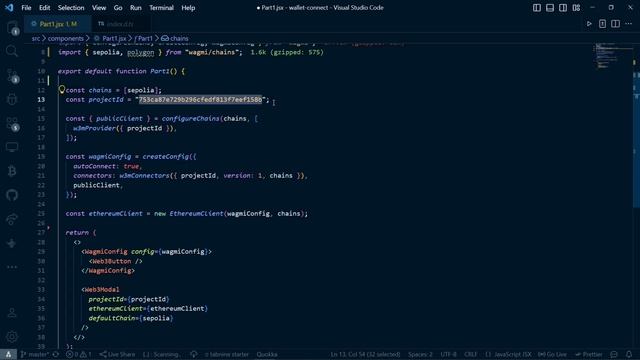Open changes icon next to the run button
Viewport: 640px width, 360px height.
602,24
